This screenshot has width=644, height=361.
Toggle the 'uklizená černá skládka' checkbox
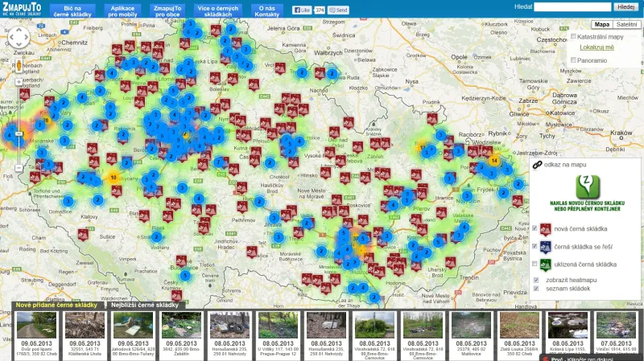pos(536,264)
